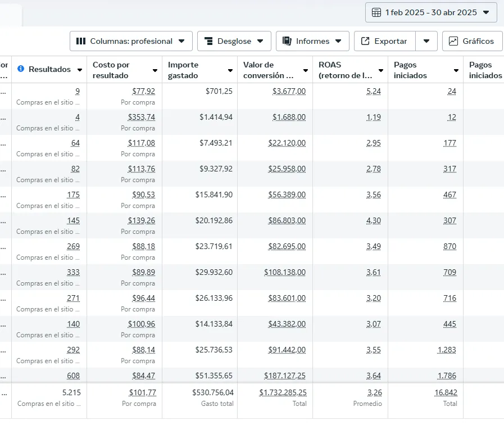Click average ROAS 3,26

375,393
